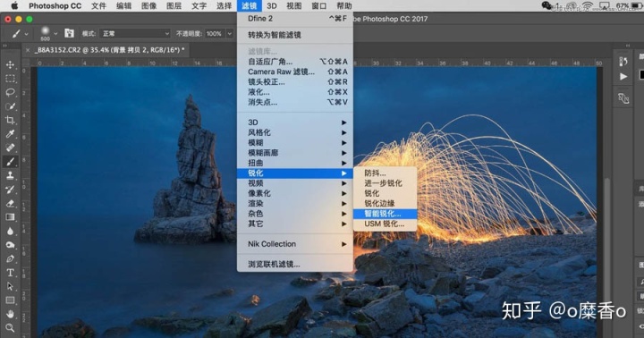Expand the 3D filter submenu
The height and width of the screenshot is (338, 644).
tap(295, 123)
